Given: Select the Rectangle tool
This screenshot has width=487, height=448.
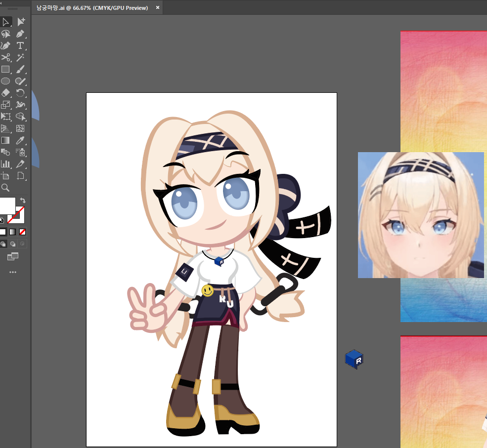Looking at the screenshot, I should click(6, 69).
